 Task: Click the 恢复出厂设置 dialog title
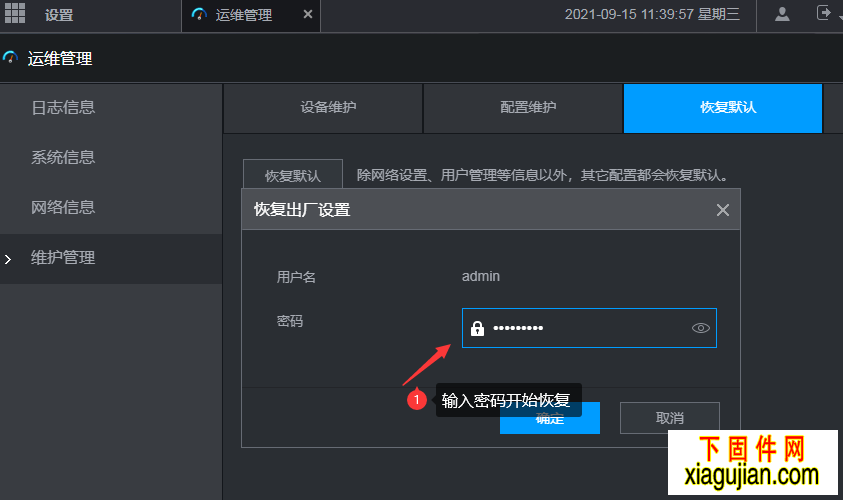tap(302, 210)
